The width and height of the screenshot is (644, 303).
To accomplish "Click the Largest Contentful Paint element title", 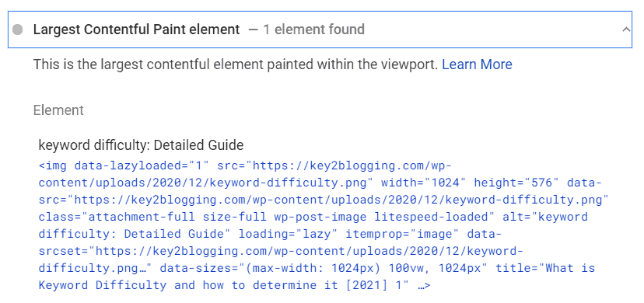I will (136, 30).
